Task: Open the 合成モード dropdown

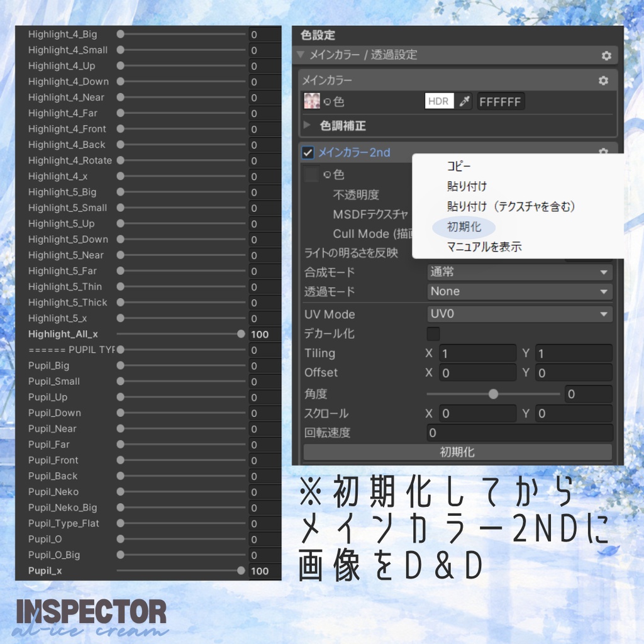Action: [519, 272]
